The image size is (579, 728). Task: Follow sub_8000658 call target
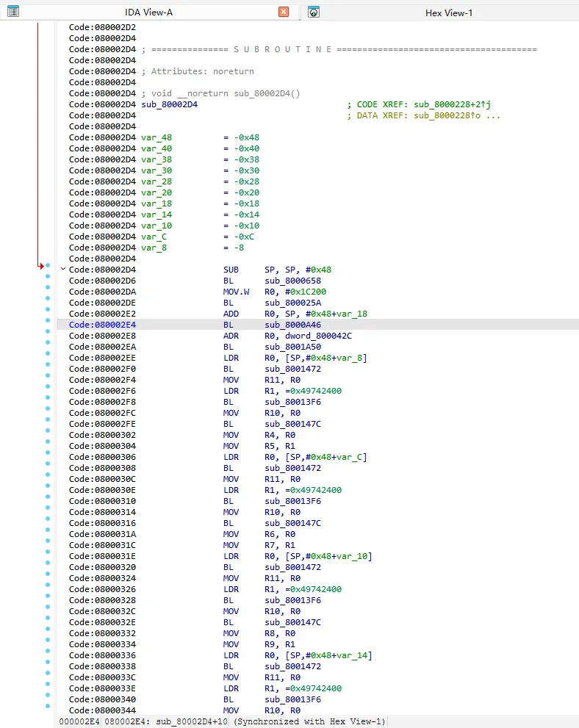[x=292, y=281]
